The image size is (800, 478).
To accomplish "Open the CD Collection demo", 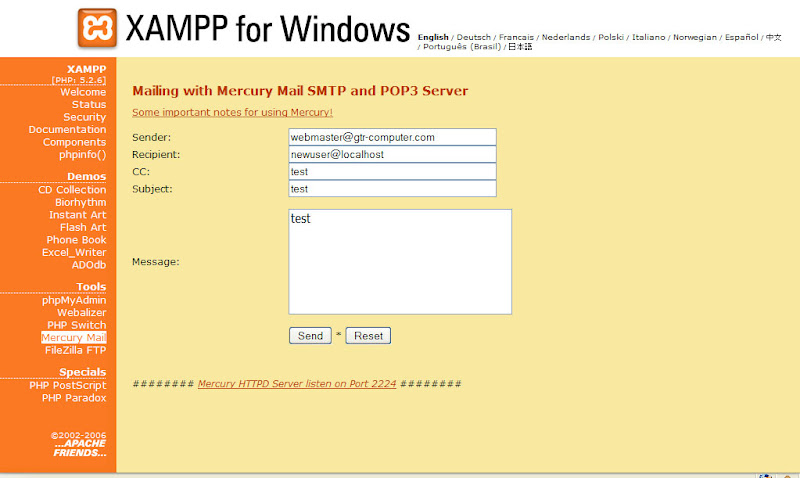I will point(72,190).
